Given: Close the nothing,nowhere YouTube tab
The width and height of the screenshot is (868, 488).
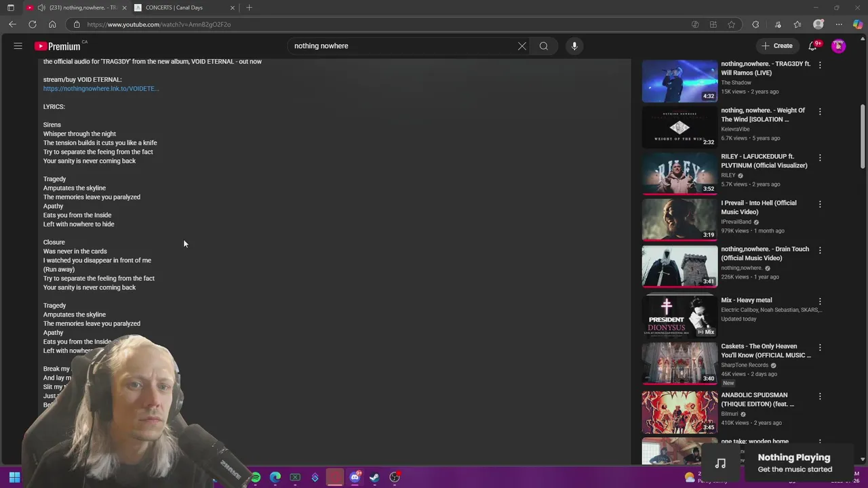Looking at the screenshot, I should [x=123, y=7].
